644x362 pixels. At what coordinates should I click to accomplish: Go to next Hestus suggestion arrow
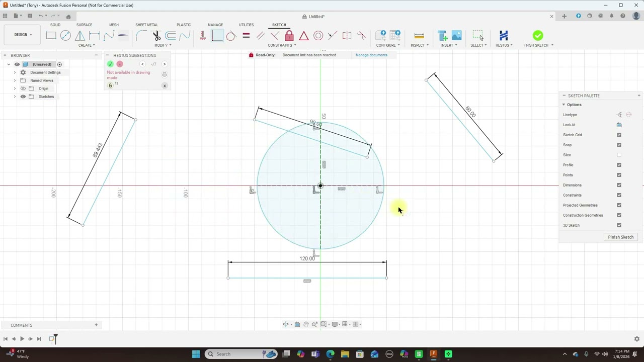tap(165, 64)
